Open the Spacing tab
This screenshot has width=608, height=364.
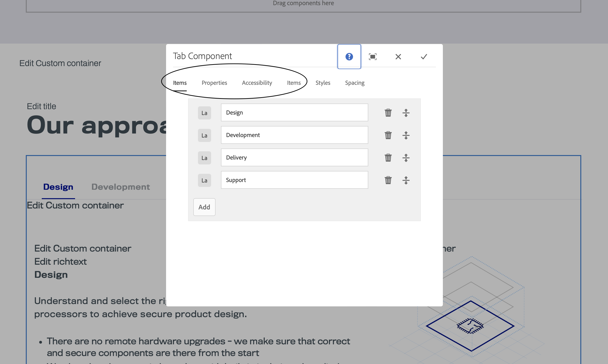355,83
